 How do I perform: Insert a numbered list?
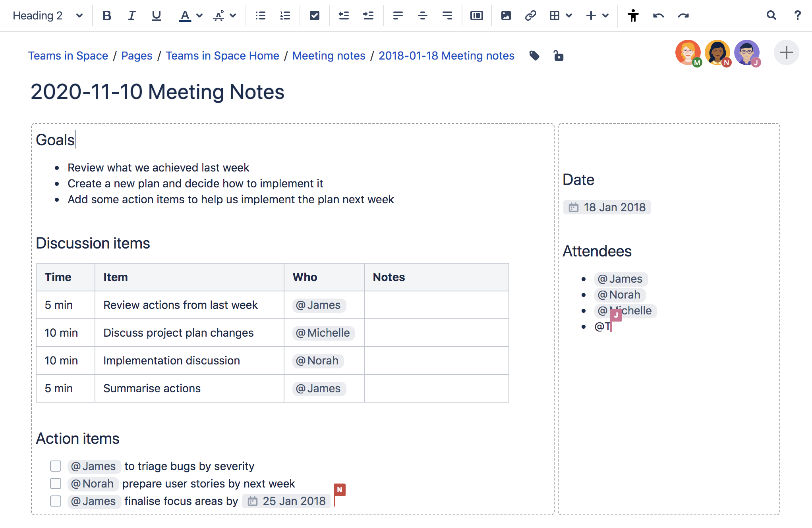click(285, 15)
